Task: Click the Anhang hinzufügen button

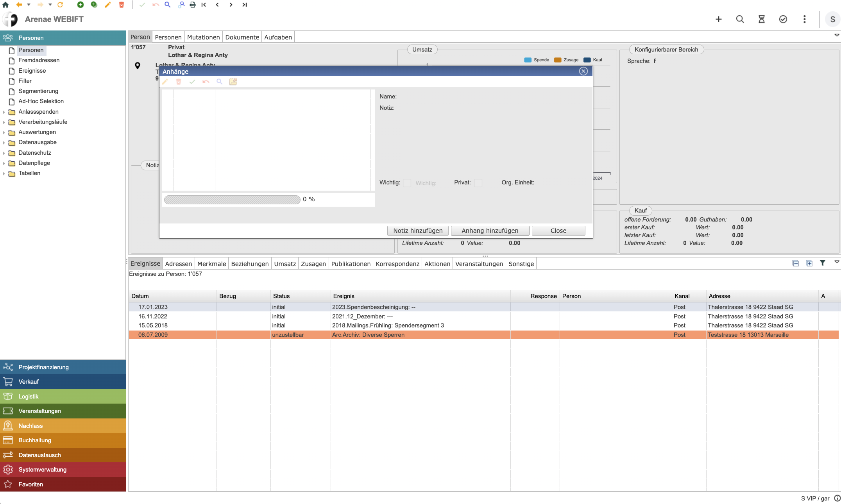Action: [490, 231]
